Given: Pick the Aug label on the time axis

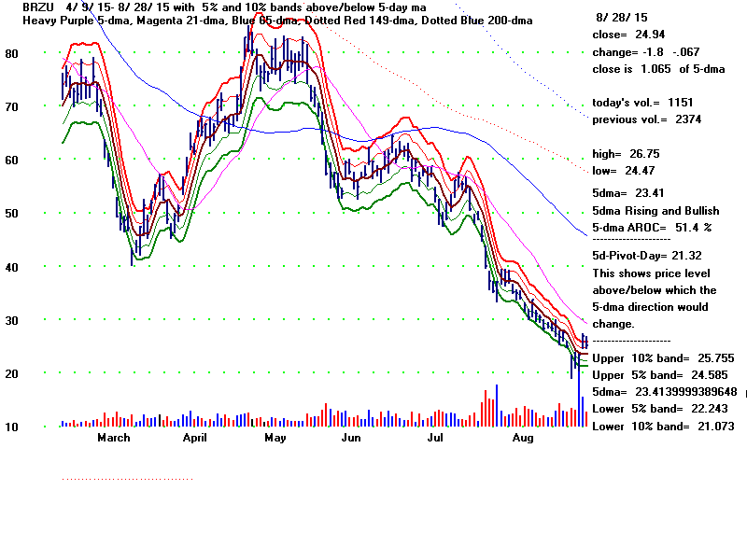Looking at the screenshot, I should tap(523, 437).
